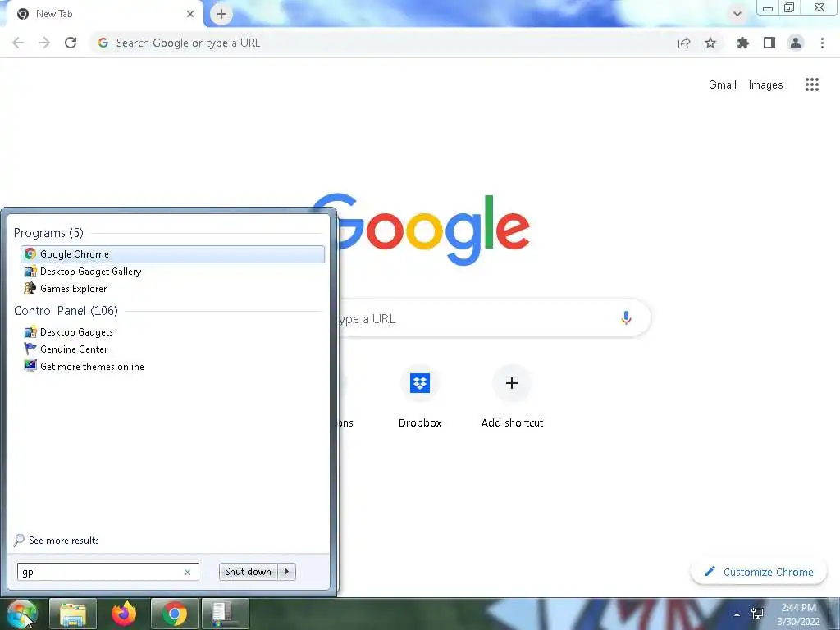Go forward to next page

(44, 43)
